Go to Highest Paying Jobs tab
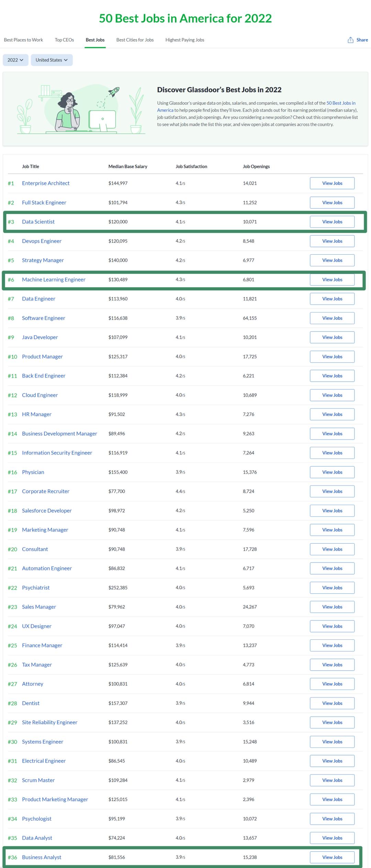This screenshot has width=371, height=868. 184,40
